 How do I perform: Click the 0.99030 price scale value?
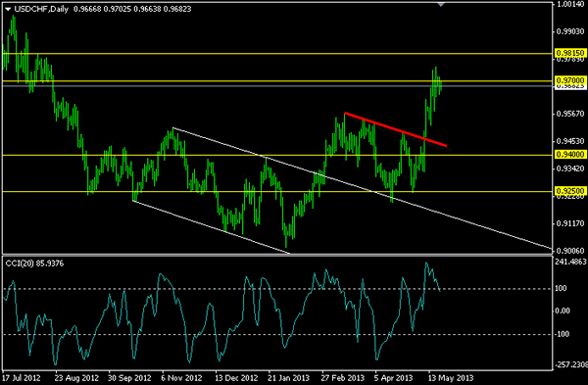pyautogui.click(x=570, y=31)
